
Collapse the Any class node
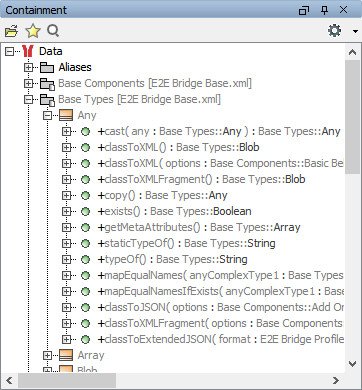[48, 115]
